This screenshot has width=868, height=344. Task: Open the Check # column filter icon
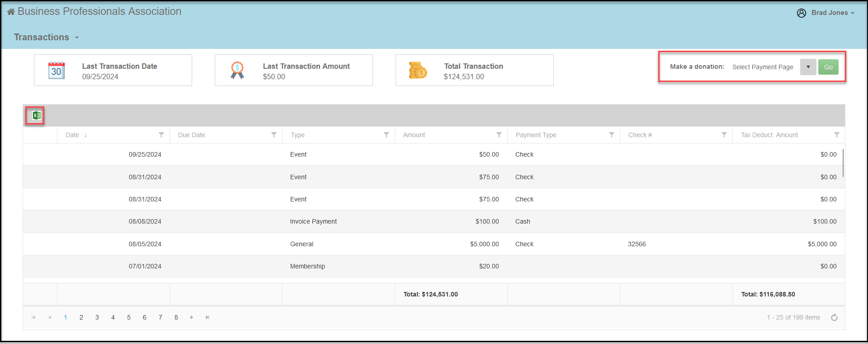(x=724, y=135)
